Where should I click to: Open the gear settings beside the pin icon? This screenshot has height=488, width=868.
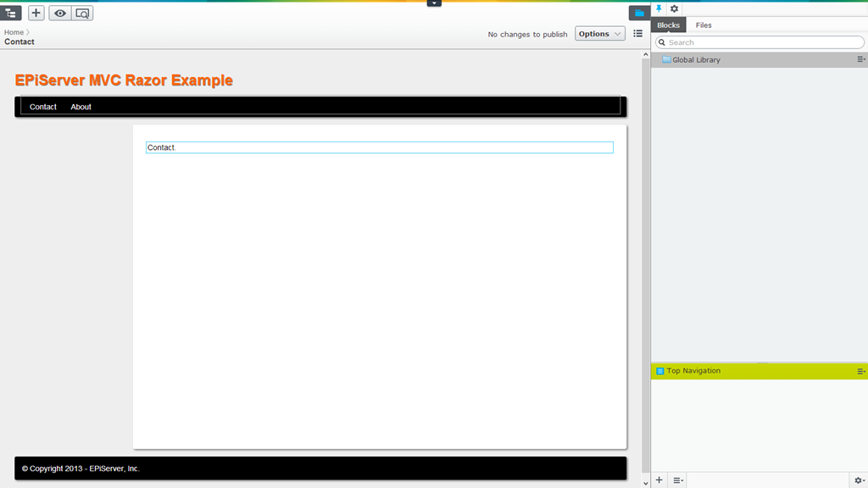pyautogui.click(x=675, y=8)
